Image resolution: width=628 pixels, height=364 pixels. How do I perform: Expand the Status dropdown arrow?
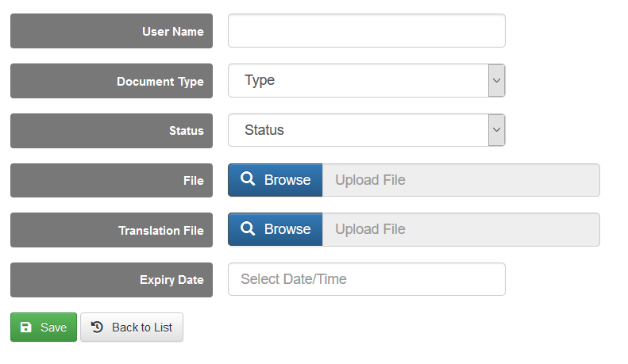pyautogui.click(x=496, y=130)
